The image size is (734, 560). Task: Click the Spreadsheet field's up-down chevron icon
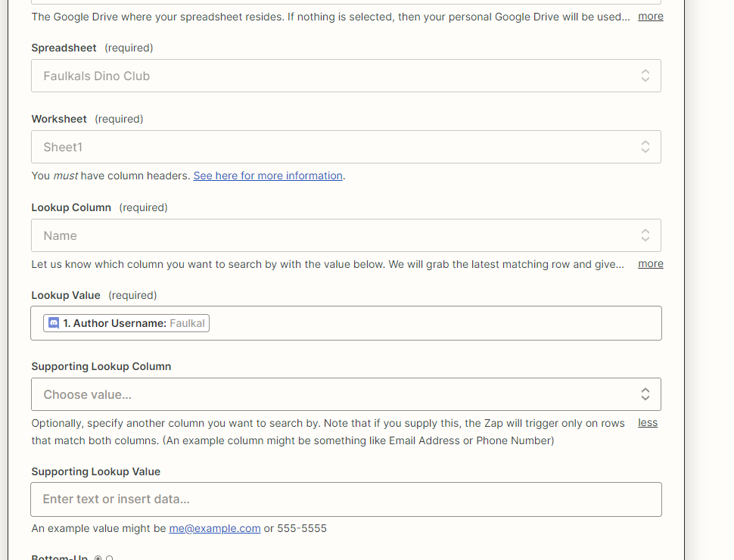coord(645,76)
